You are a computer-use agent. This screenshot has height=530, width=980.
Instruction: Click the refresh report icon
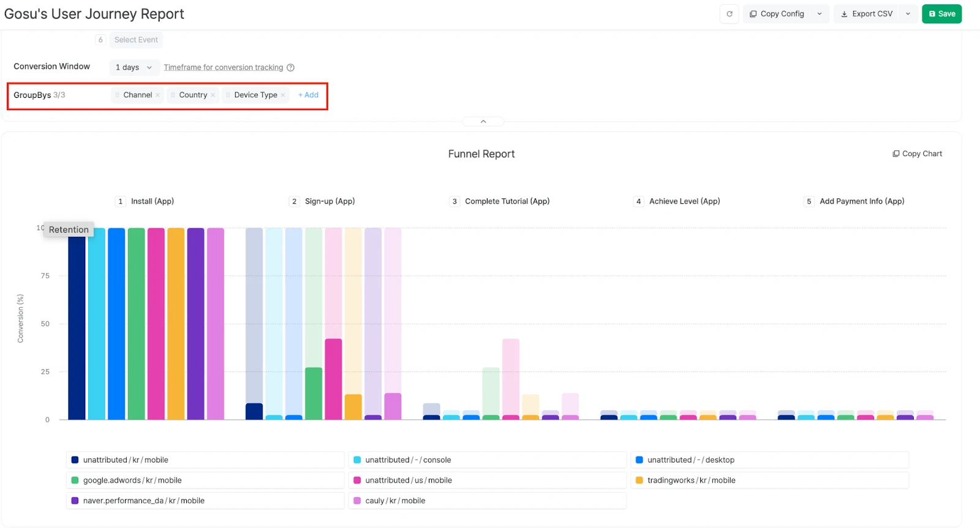729,14
